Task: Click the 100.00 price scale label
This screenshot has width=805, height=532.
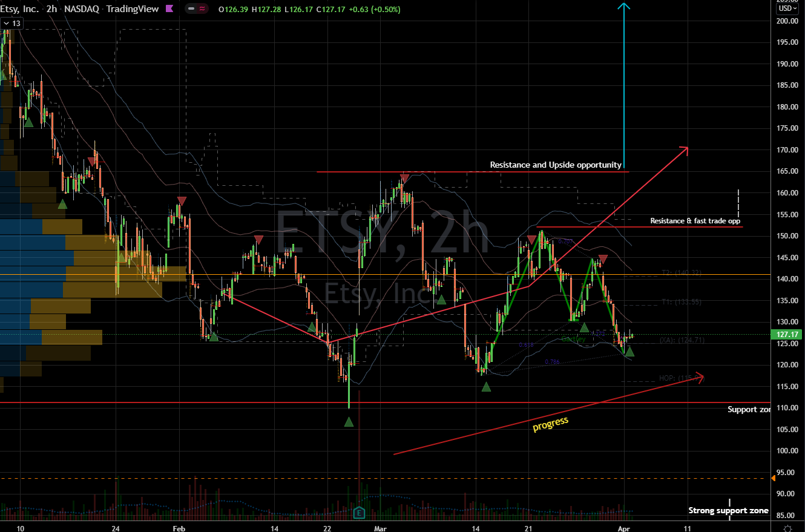Action: click(787, 451)
